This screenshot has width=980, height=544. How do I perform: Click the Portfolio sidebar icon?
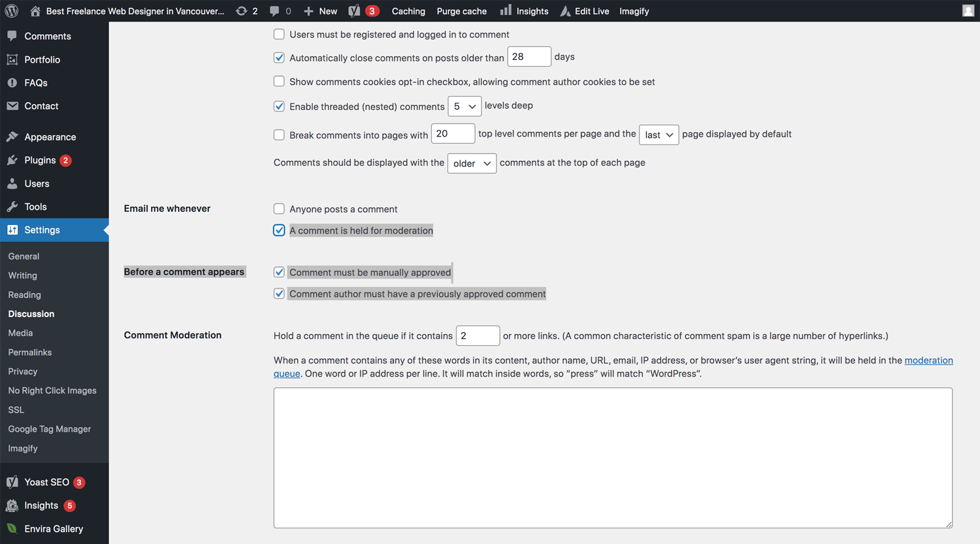tap(12, 59)
